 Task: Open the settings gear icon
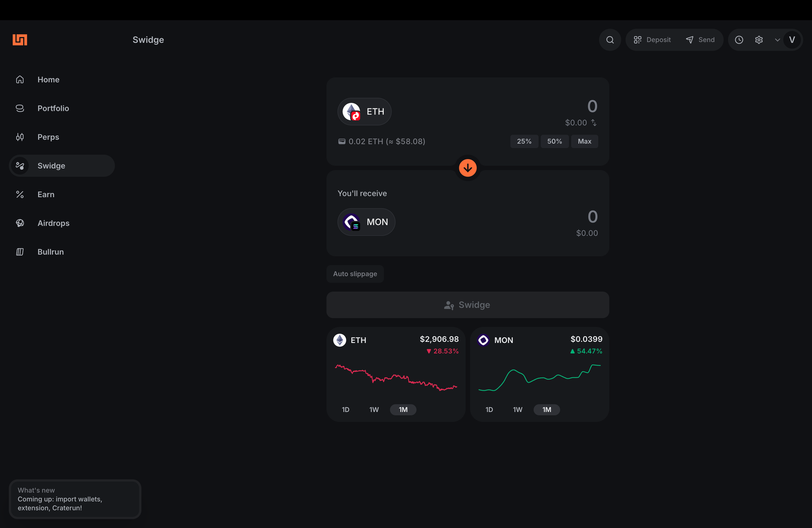[x=759, y=39]
